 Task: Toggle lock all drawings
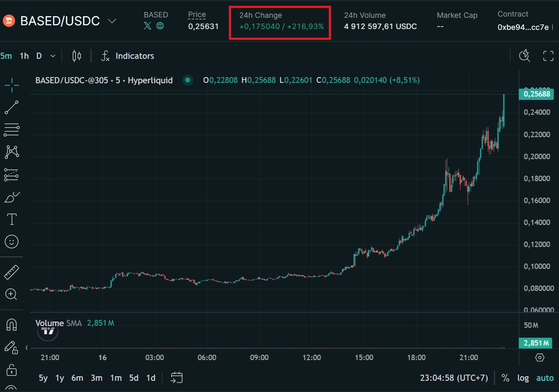(x=12, y=369)
